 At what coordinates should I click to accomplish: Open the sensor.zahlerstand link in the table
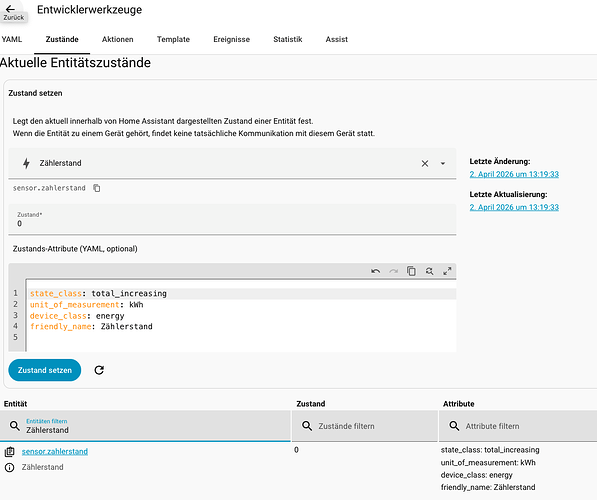coord(55,452)
